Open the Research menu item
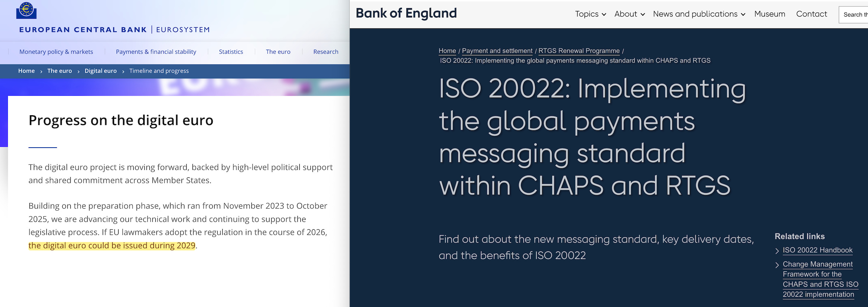The image size is (868, 307). (326, 52)
